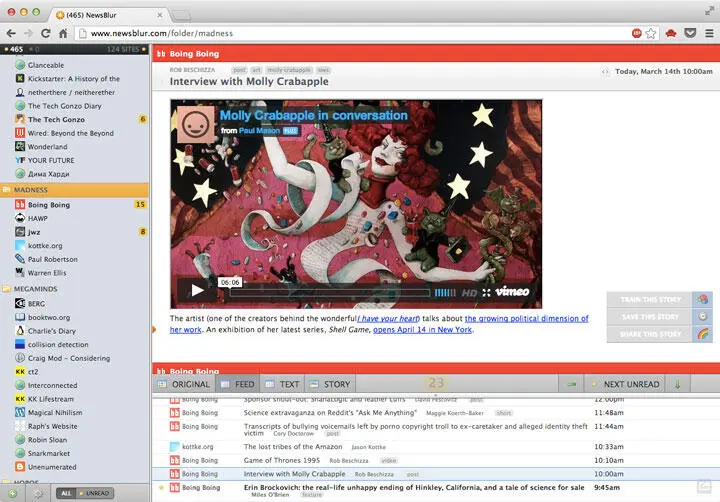Select the Unread filter toggle
Image resolution: width=720 pixels, height=502 pixels.
pos(95,493)
